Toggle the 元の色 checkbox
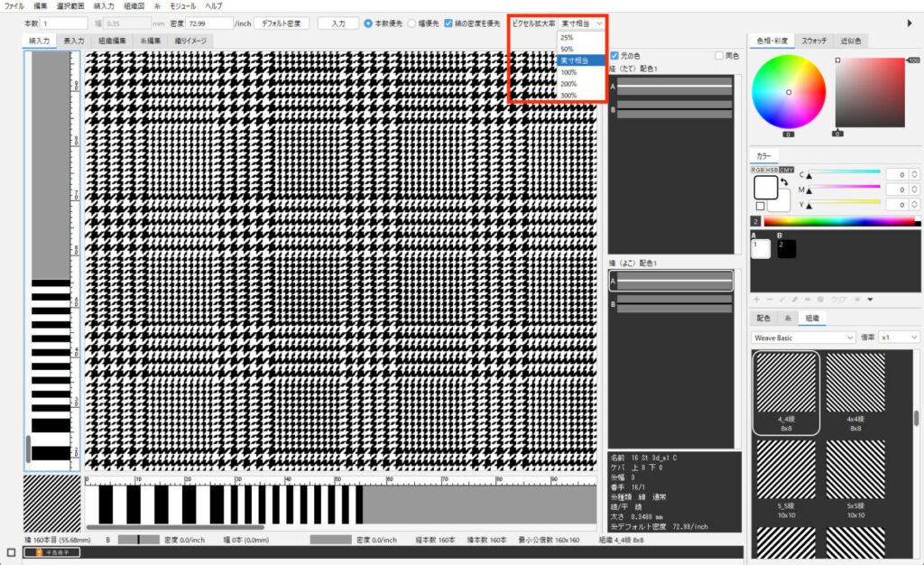 614,56
